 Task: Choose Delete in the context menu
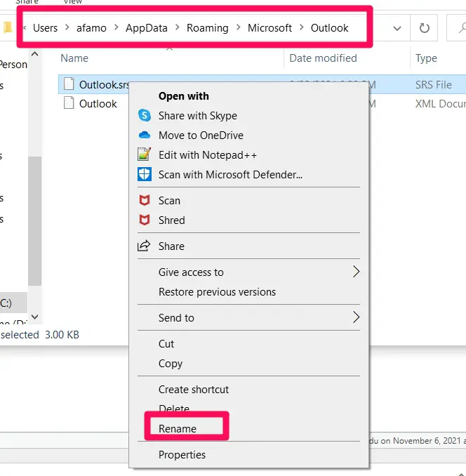tap(174, 409)
